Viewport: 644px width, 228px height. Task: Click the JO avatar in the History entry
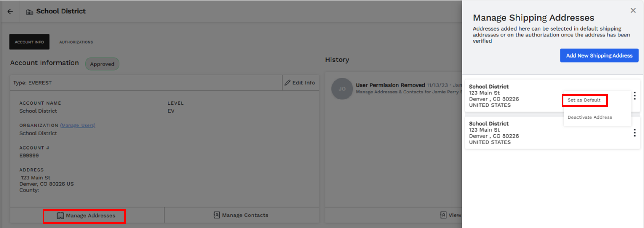point(342,89)
